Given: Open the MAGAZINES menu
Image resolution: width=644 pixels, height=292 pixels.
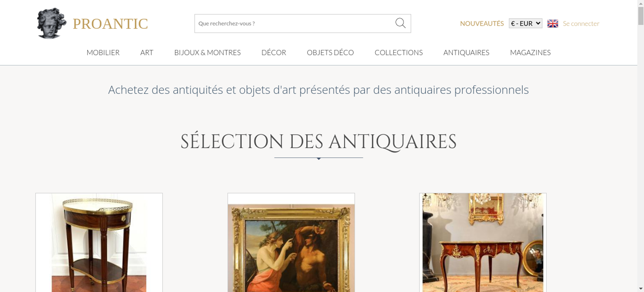Looking at the screenshot, I should (x=530, y=52).
